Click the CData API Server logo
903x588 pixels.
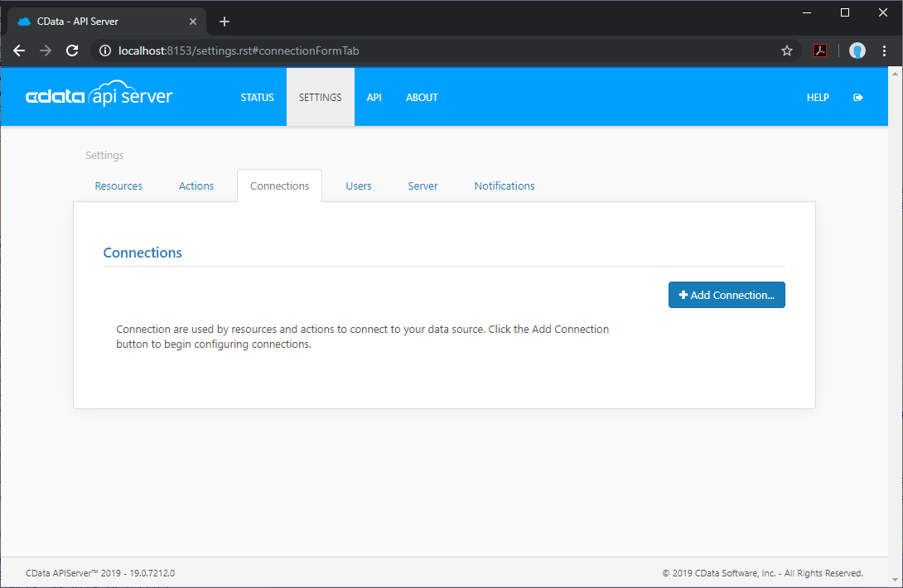click(x=99, y=96)
